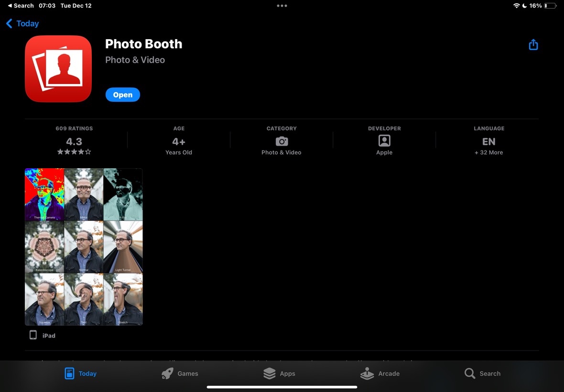Viewport: 564px width, 392px height.
Task: Tap the three-dot multitasking control
Action: coord(282,6)
